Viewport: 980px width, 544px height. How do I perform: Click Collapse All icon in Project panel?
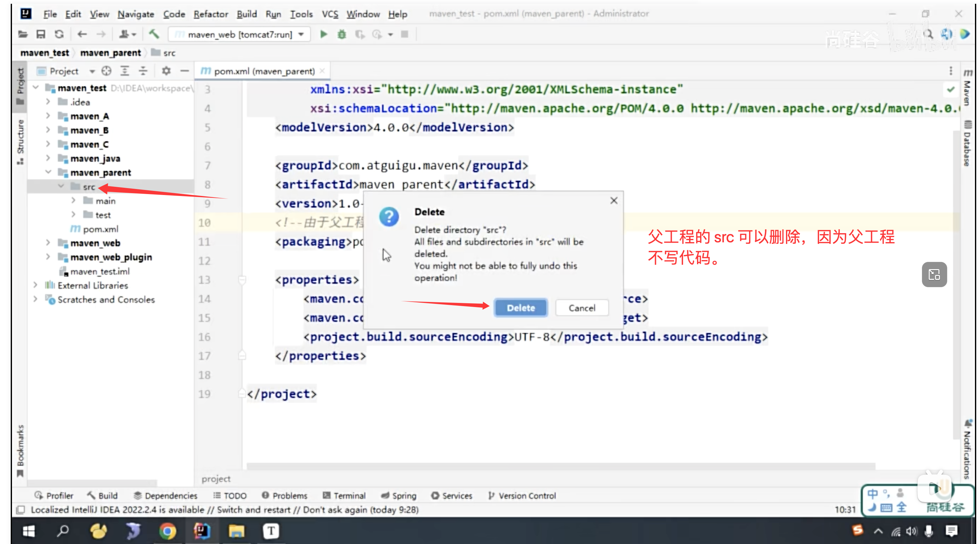pos(143,71)
